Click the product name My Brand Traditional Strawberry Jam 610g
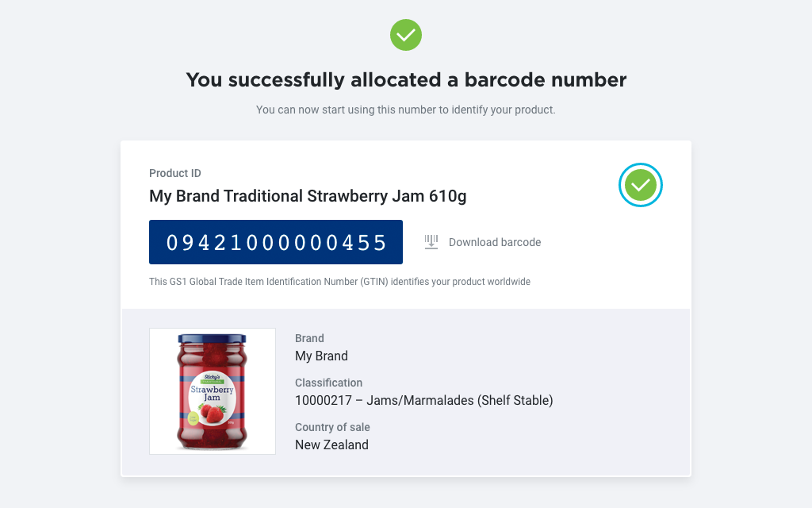Image resolution: width=812 pixels, height=508 pixels. [x=308, y=196]
